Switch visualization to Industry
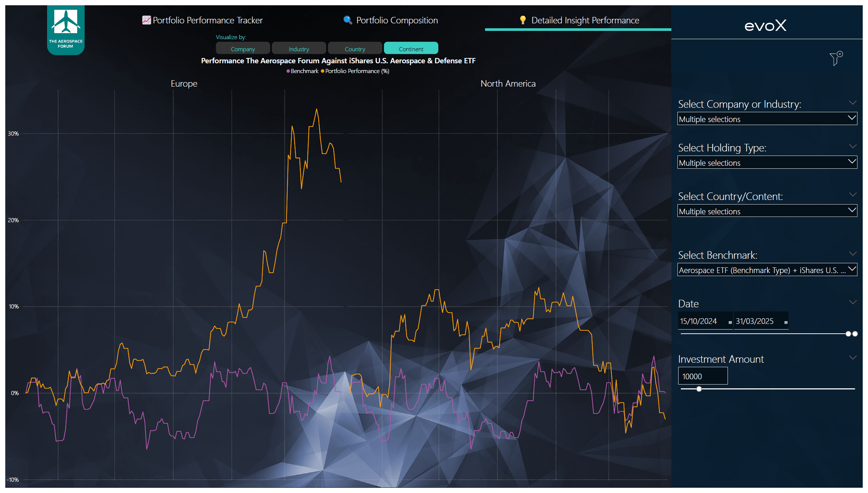This screenshot has width=868, height=493. click(x=299, y=48)
